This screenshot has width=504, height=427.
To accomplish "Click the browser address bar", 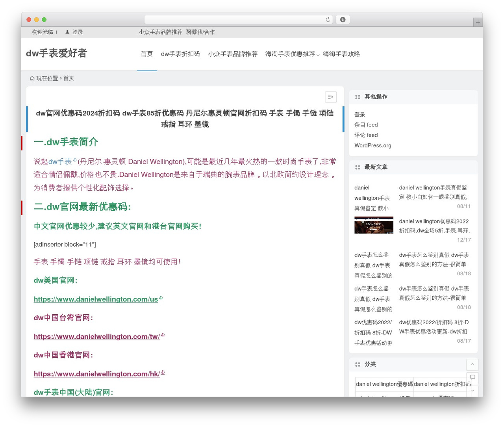I will point(239,20).
